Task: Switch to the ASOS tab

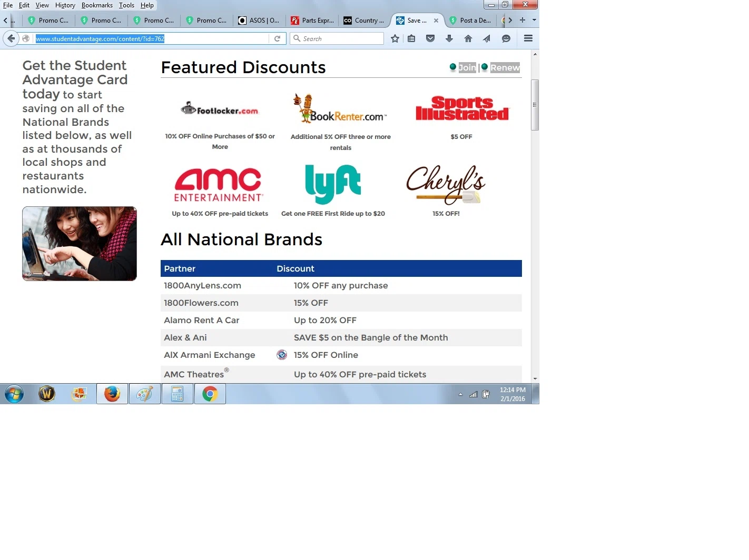Action: pyautogui.click(x=260, y=21)
